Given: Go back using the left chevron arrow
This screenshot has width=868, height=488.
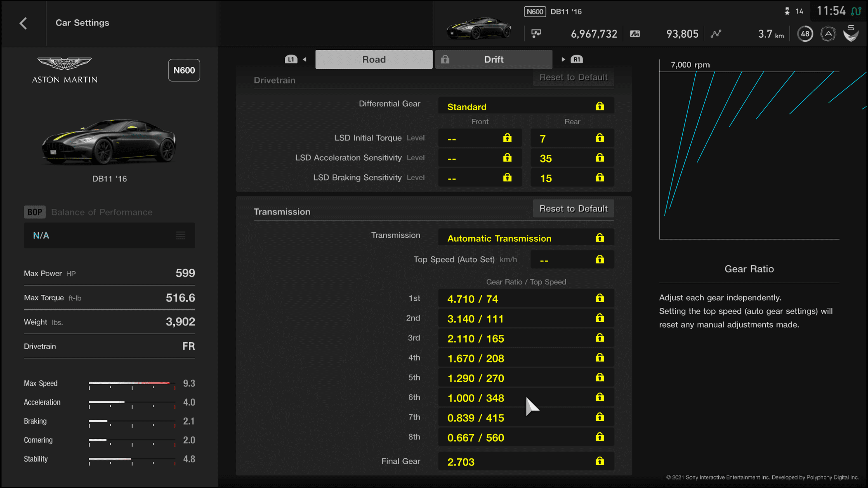Looking at the screenshot, I should coord(23,23).
